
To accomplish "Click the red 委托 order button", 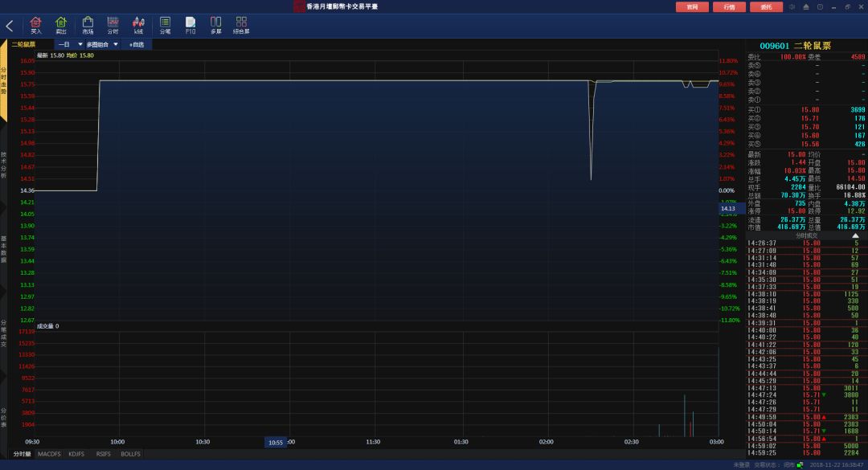I will click(766, 6).
